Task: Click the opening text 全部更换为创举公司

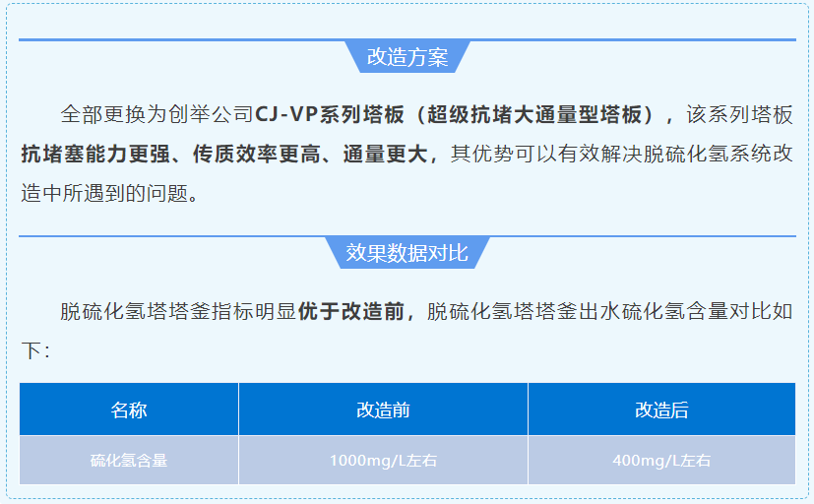Action: click(157, 114)
